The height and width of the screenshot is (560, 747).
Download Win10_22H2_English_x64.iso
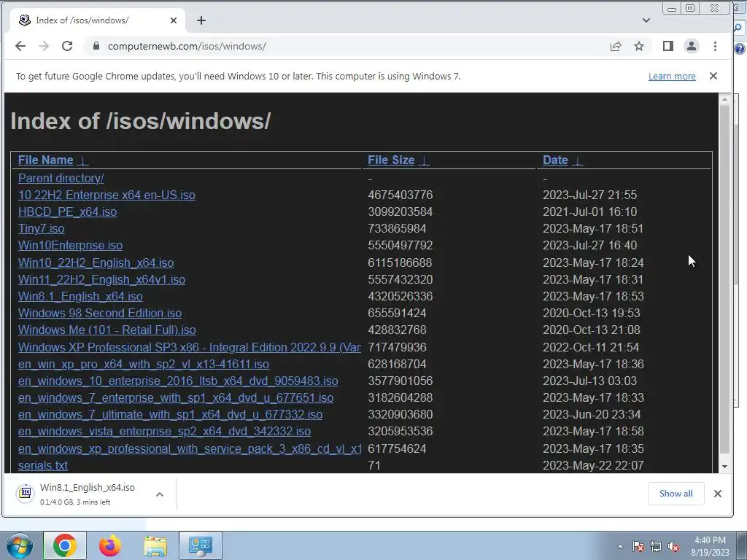pyautogui.click(x=96, y=262)
